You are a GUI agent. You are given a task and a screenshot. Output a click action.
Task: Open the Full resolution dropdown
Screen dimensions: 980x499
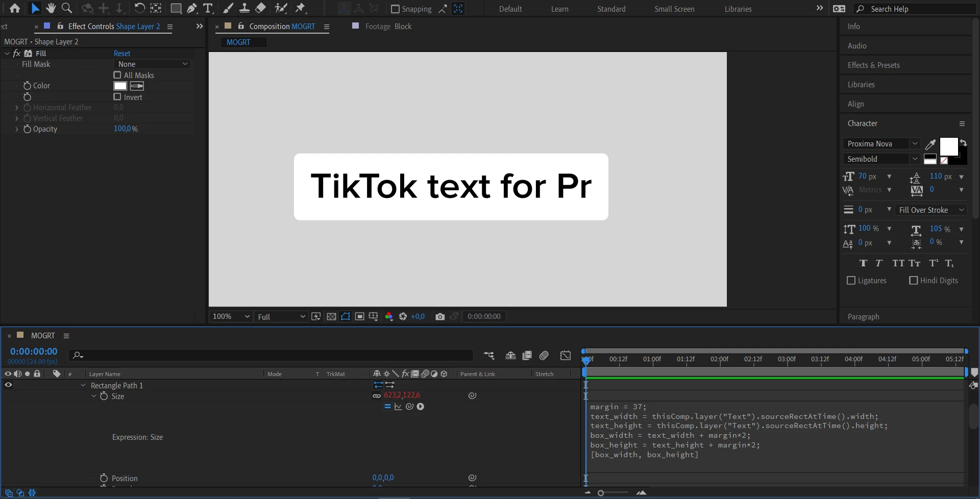pos(281,317)
